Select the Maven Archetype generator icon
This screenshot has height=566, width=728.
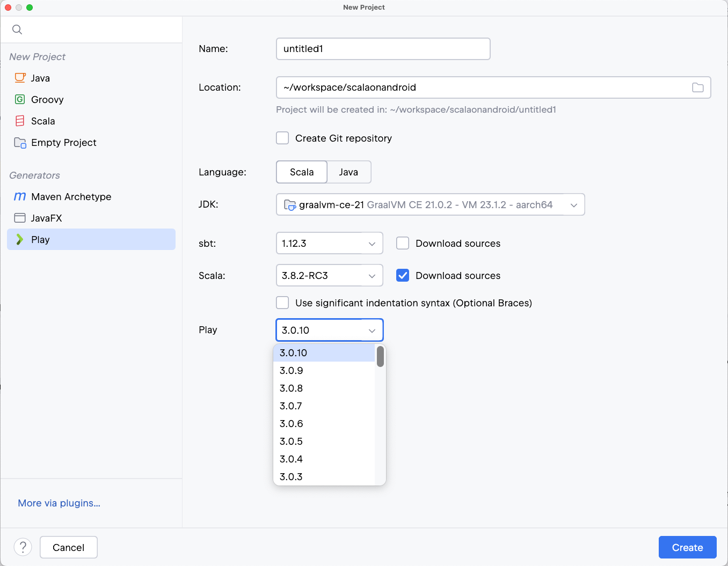(x=20, y=196)
